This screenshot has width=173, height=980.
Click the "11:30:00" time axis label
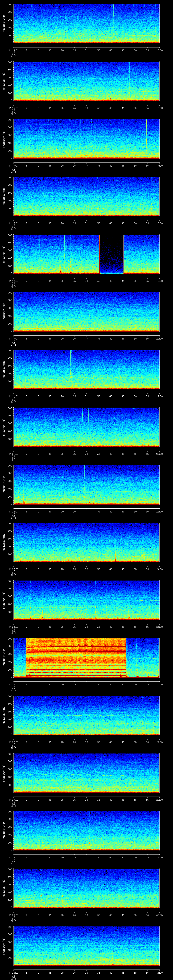tap(13, 973)
